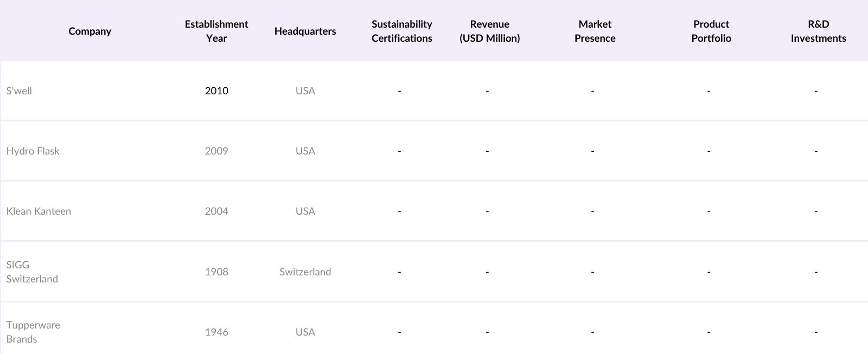
Task: Select the SIGG Switzerland company cell
Action: pyautogui.click(x=32, y=272)
